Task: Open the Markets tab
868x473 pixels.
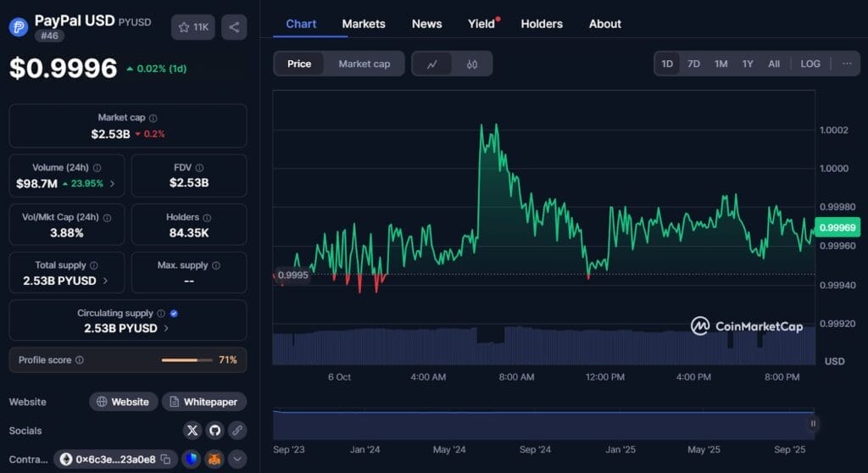Action: pyautogui.click(x=364, y=24)
